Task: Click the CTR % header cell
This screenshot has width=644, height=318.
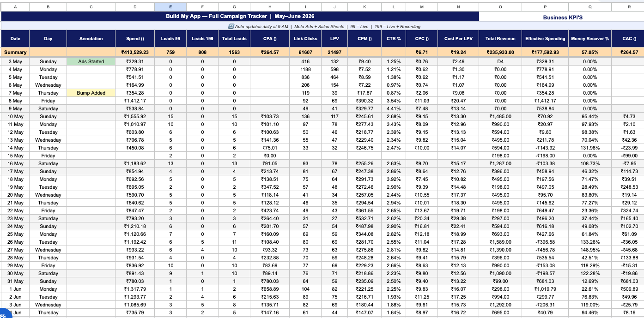Action: [394, 38]
